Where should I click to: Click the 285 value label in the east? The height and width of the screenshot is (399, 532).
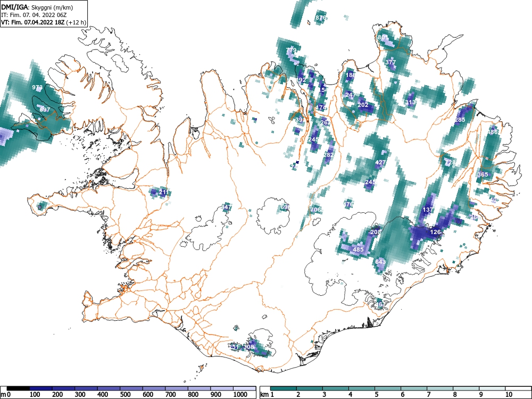[x=460, y=120]
